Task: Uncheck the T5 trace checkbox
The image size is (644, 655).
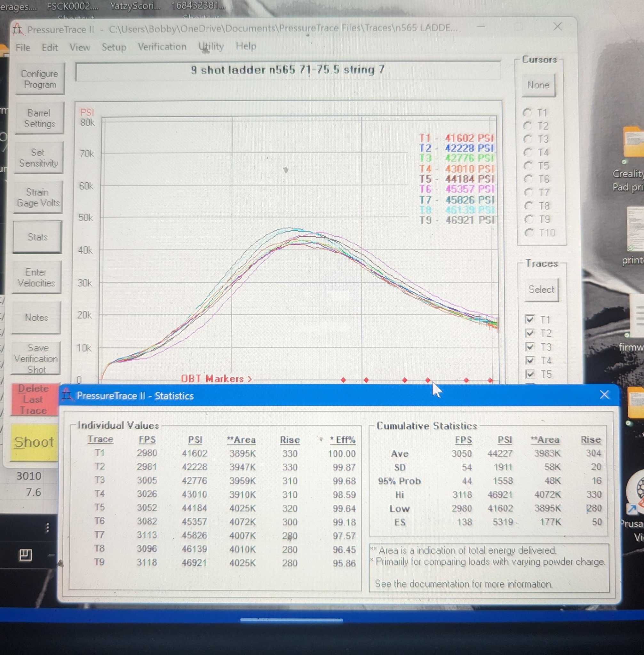Action: pos(530,374)
